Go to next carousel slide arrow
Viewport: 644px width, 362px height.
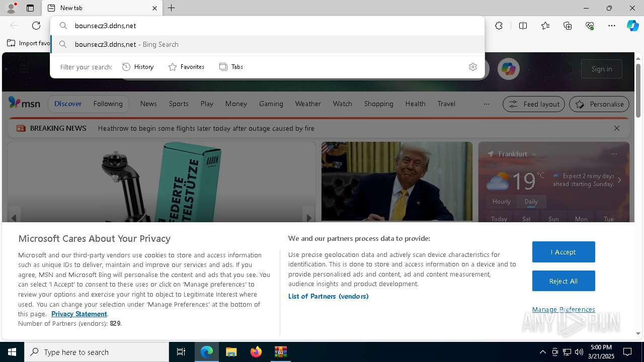click(309, 218)
